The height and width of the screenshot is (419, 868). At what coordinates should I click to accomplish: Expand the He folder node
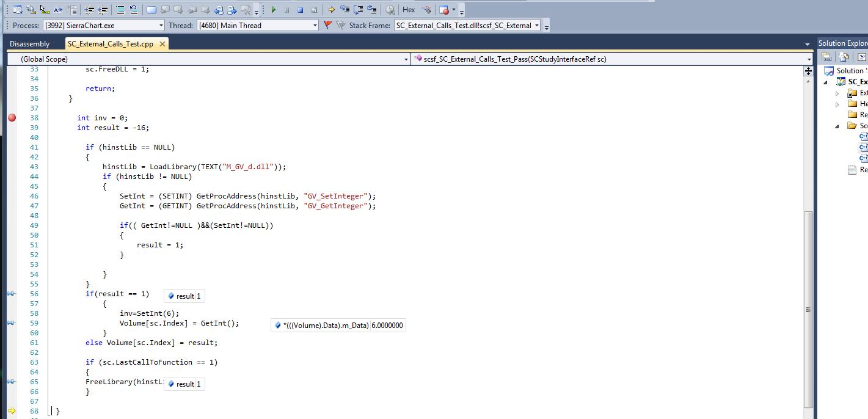837,104
